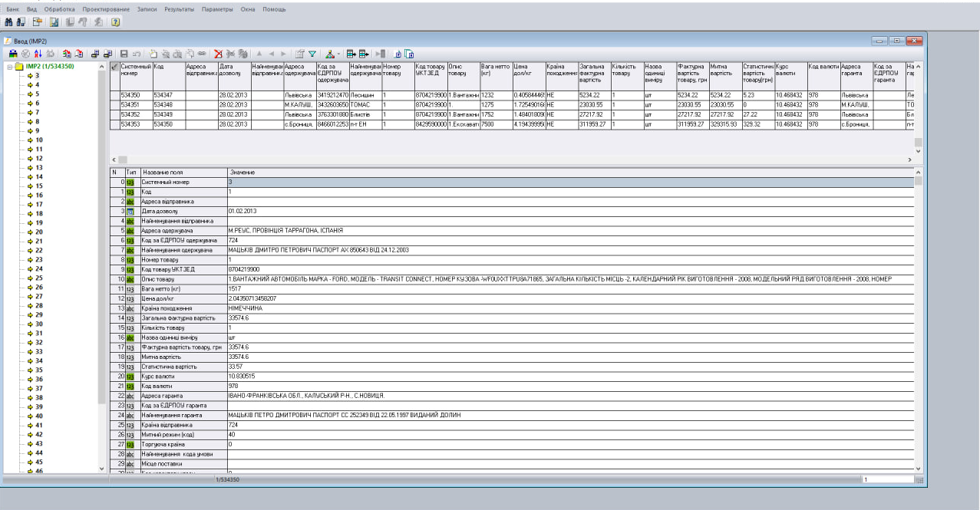
Task: Click the single blue document icon
Action: [398, 54]
